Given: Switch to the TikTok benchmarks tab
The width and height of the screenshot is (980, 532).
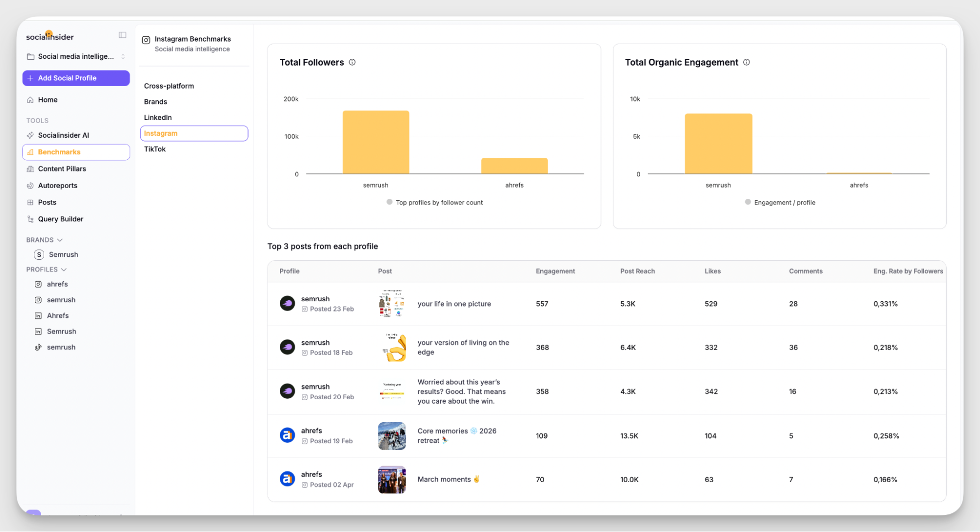Looking at the screenshot, I should click(x=155, y=149).
